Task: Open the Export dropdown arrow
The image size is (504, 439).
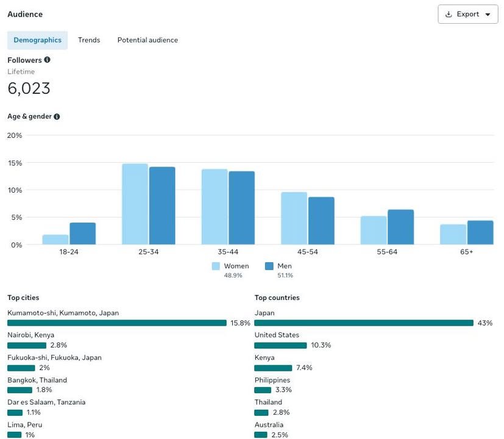Action: pyautogui.click(x=488, y=15)
